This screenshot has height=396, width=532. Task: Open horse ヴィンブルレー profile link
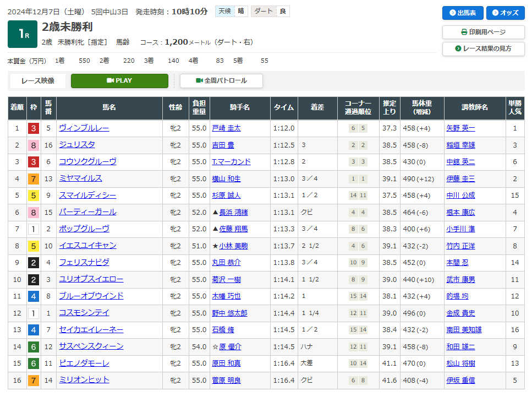click(x=84, y=128)
